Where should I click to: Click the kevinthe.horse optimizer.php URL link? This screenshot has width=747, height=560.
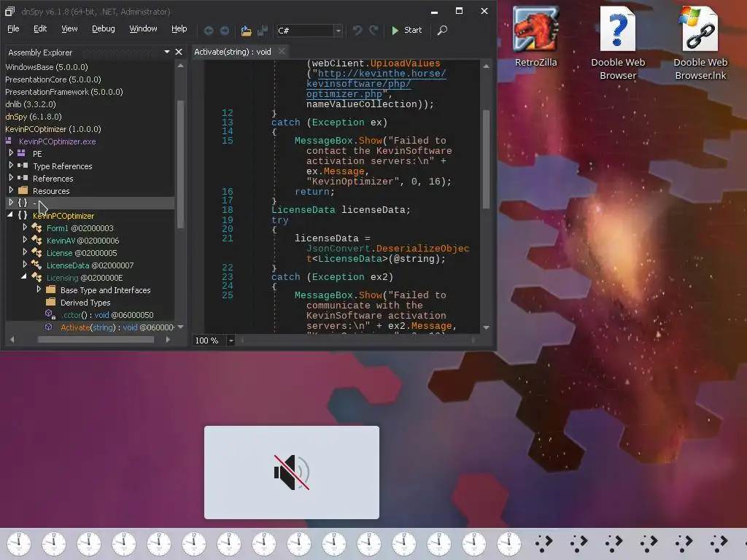pos(376,84)
